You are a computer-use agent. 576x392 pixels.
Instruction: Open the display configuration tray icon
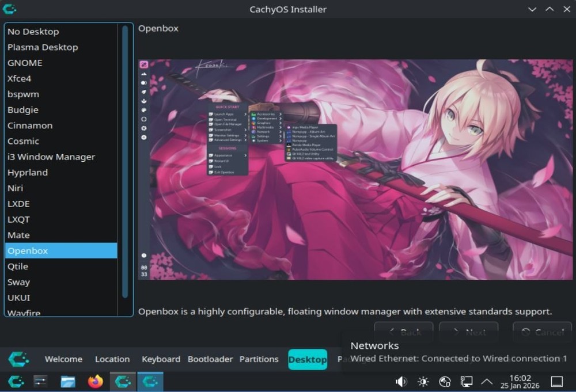(465, 381)
